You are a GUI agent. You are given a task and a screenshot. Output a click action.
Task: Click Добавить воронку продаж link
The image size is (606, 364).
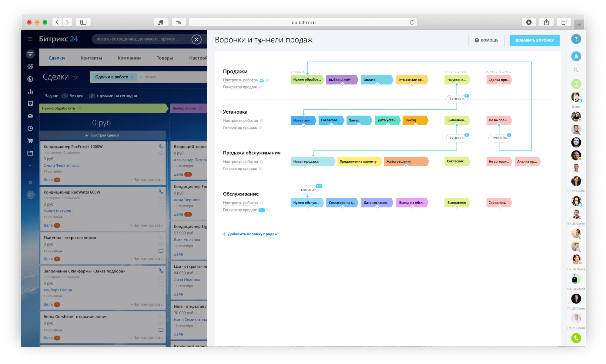250,234
